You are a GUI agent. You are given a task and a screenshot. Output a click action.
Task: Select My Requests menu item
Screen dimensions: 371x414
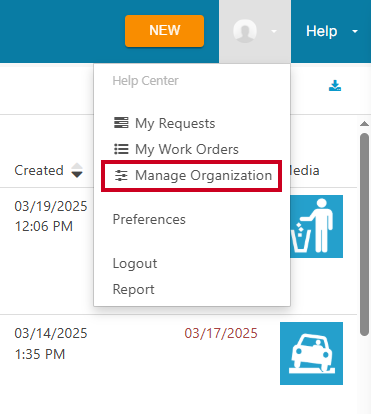(x=164, y=123)
